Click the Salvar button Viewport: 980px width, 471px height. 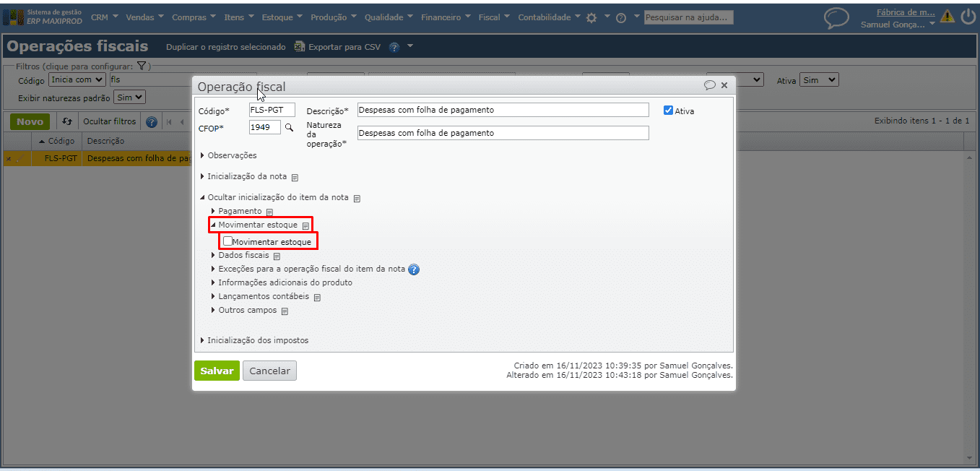(x=217, y=371)
